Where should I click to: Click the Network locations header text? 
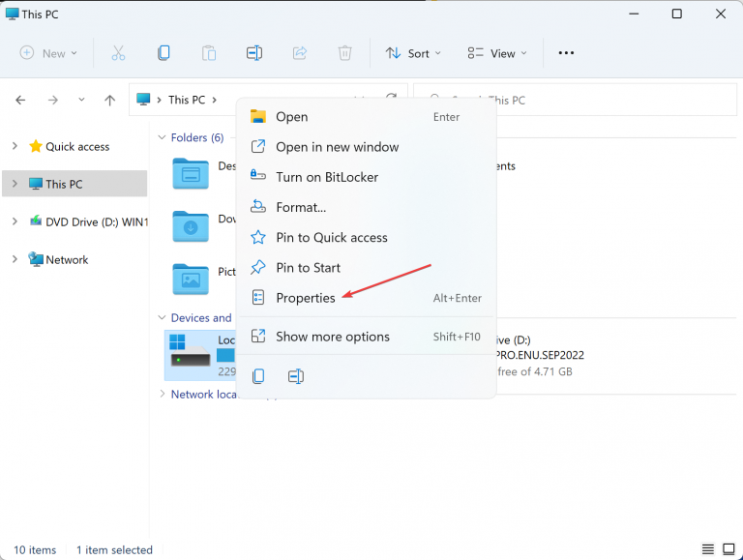pyautogui.click(x=204, y=395)
